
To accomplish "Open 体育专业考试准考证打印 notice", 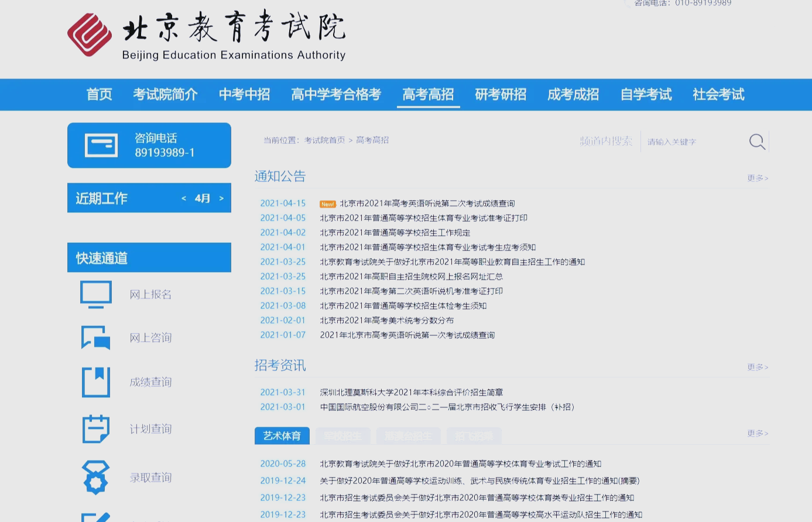I will pyautogui.click(x=423, y=218).
